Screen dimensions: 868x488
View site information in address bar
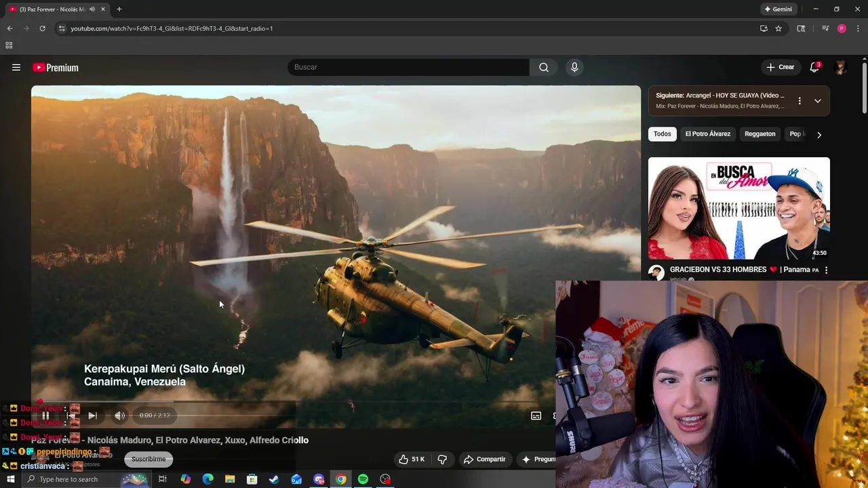(62, 28)
